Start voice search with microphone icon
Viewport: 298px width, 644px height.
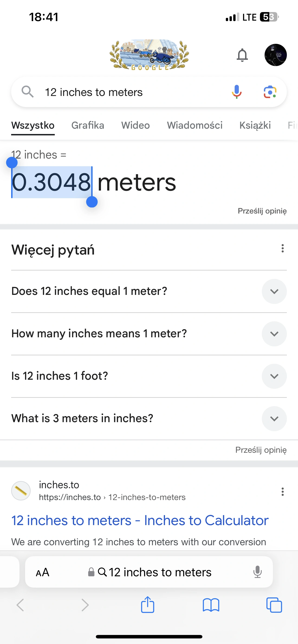tap(236, 92)
